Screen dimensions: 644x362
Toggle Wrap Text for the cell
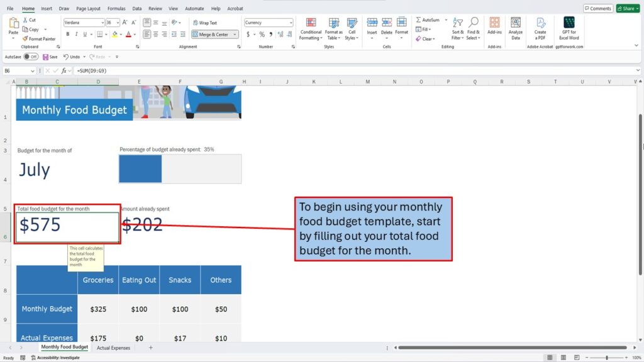pyautogui.click(x=204, y=23)
